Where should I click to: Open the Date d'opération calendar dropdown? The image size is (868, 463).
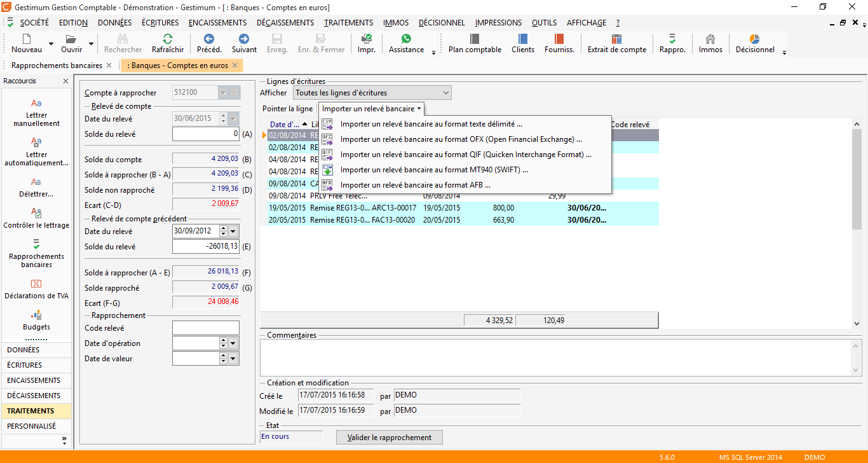tap(233, 343)
